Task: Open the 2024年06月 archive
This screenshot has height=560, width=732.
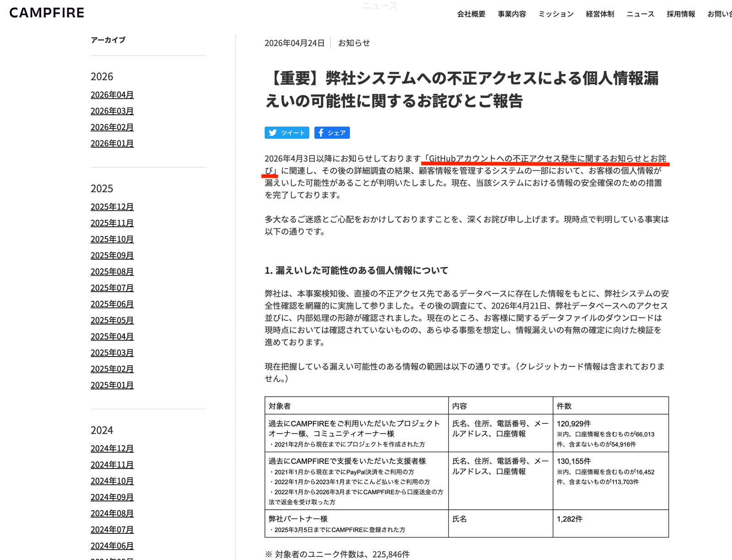Action: click(112, 546)
